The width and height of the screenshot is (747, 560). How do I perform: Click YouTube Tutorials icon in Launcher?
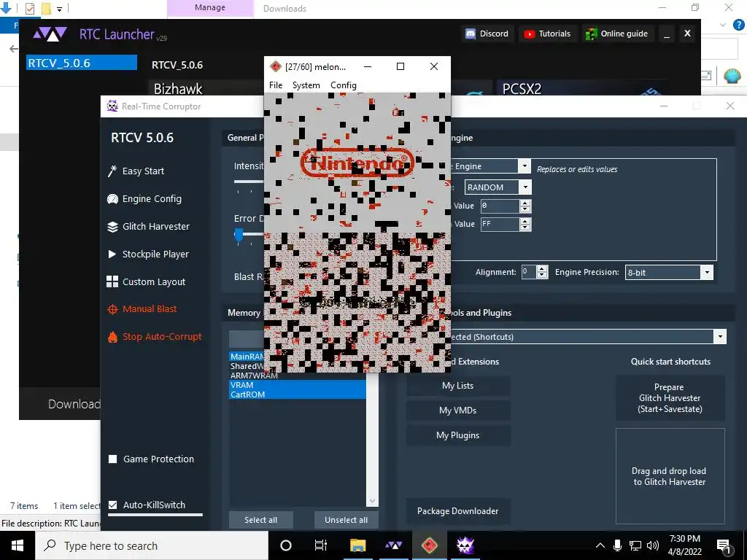[530, 34]
